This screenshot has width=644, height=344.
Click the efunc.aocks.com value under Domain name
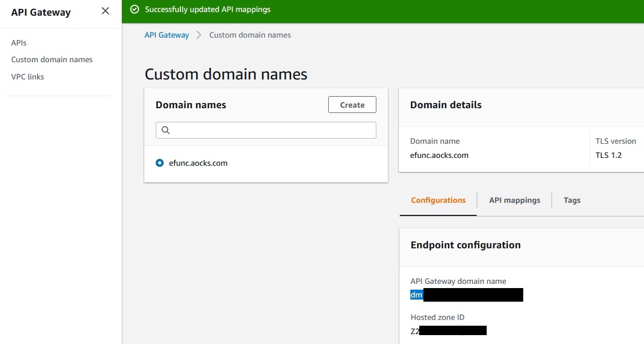click(439, 155)
